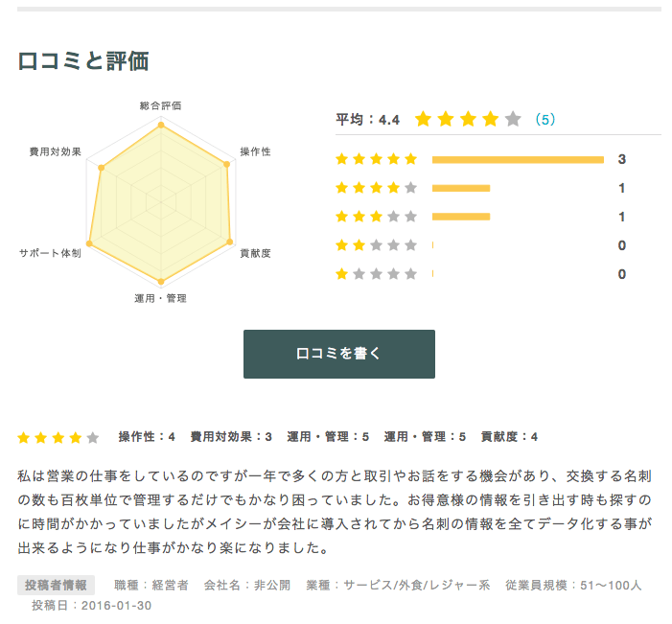
Task: Click the three-star rating row stars
Action: pyautogui.click(x=376, y=217)
